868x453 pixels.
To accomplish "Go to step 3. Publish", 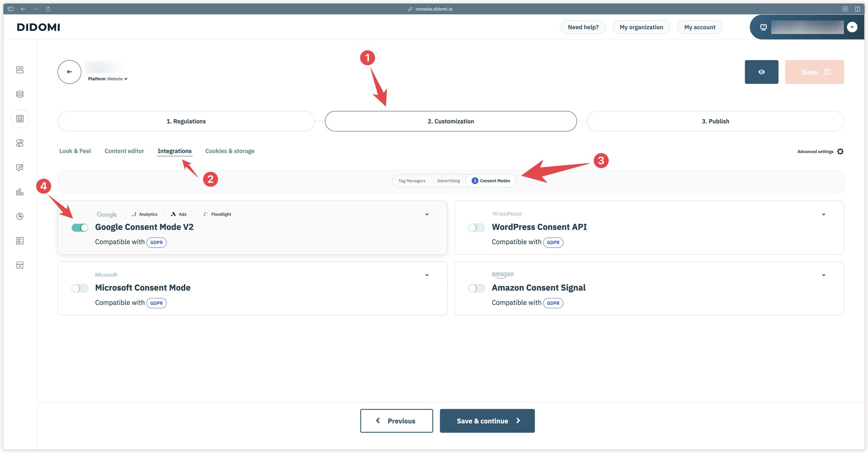I will point(715,121).
